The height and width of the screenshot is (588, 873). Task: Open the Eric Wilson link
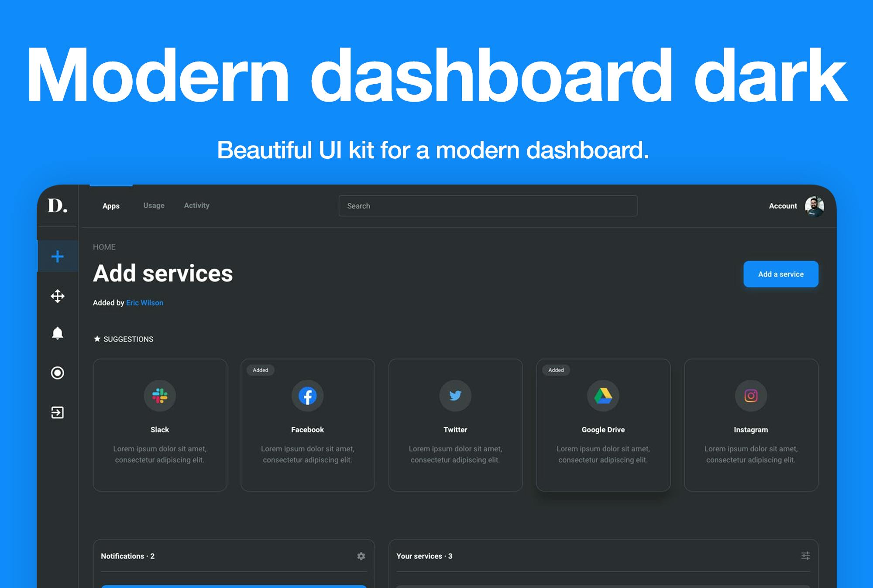click(145, 303)
